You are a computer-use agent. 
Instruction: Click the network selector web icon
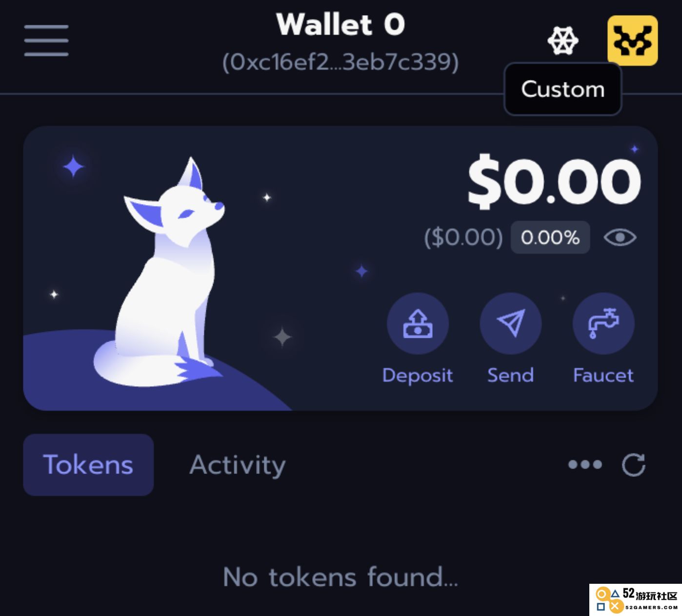pos(563,41)
